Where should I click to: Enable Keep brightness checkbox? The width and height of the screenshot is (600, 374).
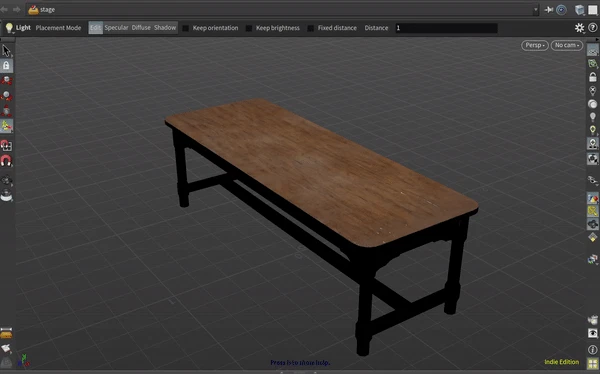tap(249, 28)
